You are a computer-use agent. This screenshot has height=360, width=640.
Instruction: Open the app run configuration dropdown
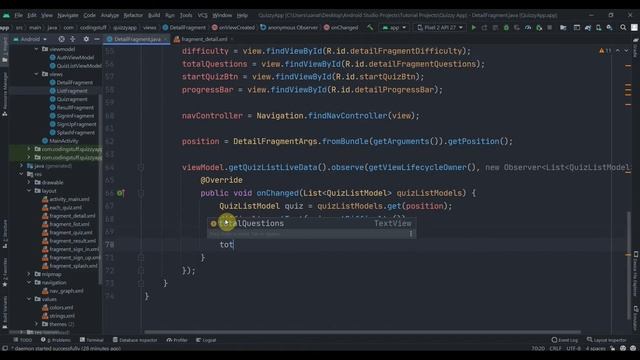[394, 27]
